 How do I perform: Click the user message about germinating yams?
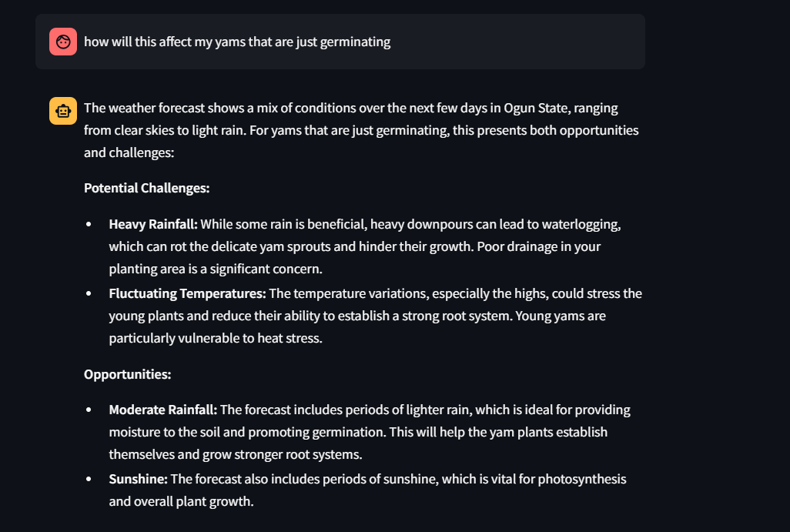point(237,42)
